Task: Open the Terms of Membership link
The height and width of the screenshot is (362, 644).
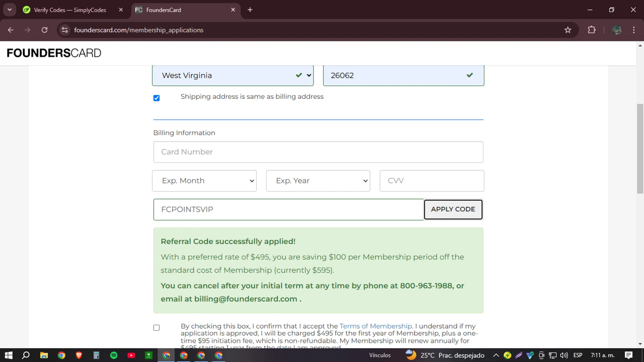Action: click(x=376, y=326)
